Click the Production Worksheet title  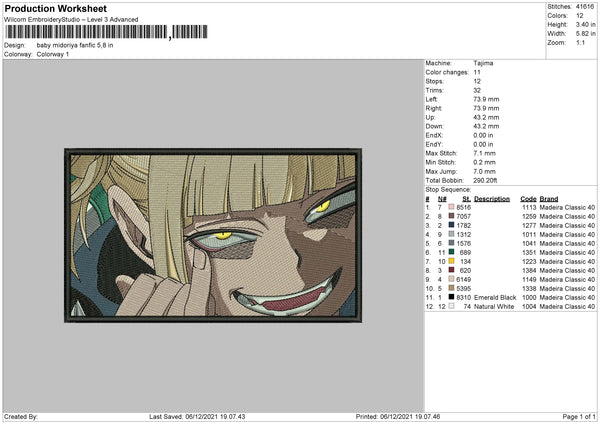tap(55, 8)
